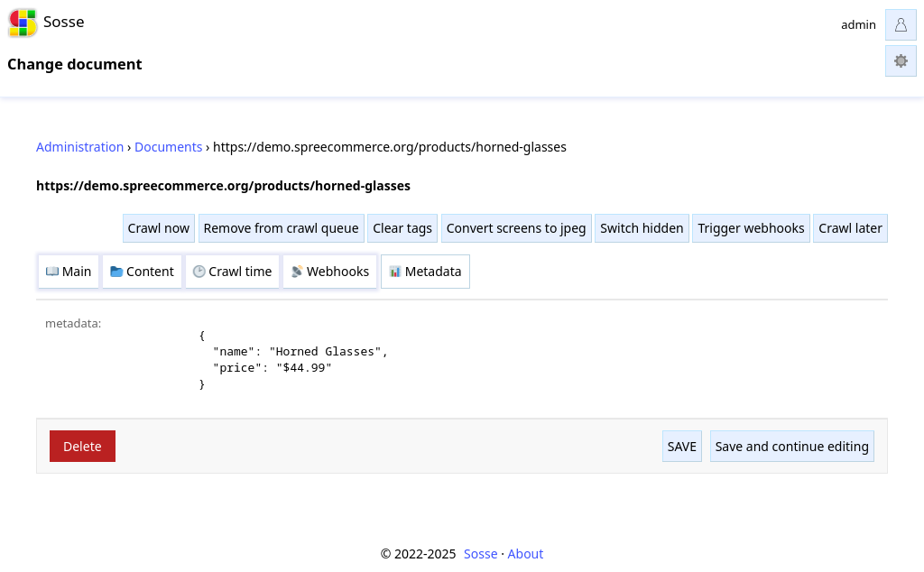Switch to the Main tab
Screen dimensions: 924x572
pyautogui.click(x=69, y=272)
